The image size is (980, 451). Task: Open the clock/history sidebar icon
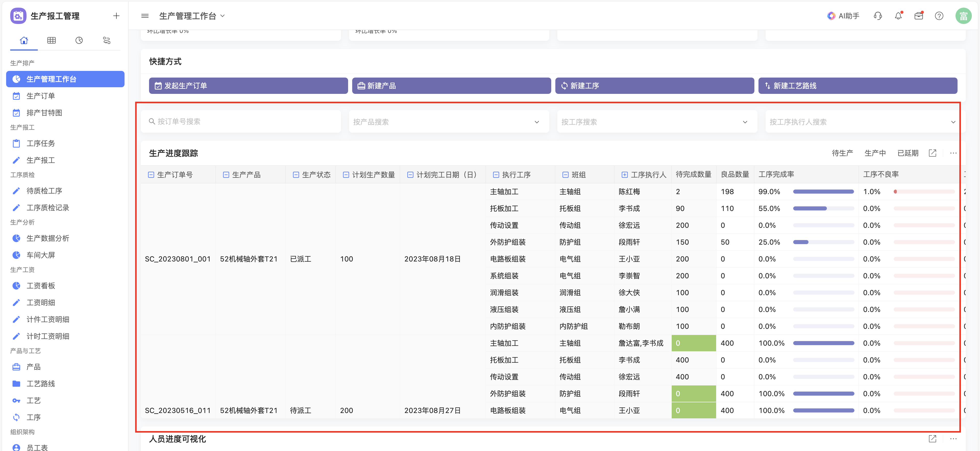pos(79,40)
